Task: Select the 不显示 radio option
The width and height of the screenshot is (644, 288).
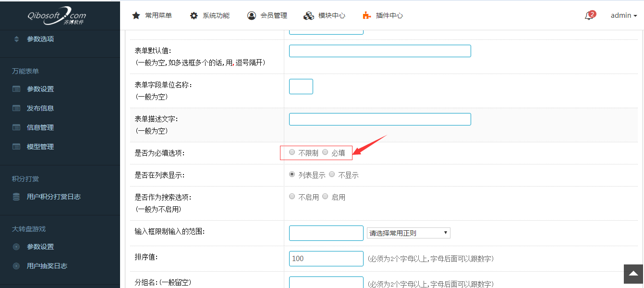Action: (332, 175)
